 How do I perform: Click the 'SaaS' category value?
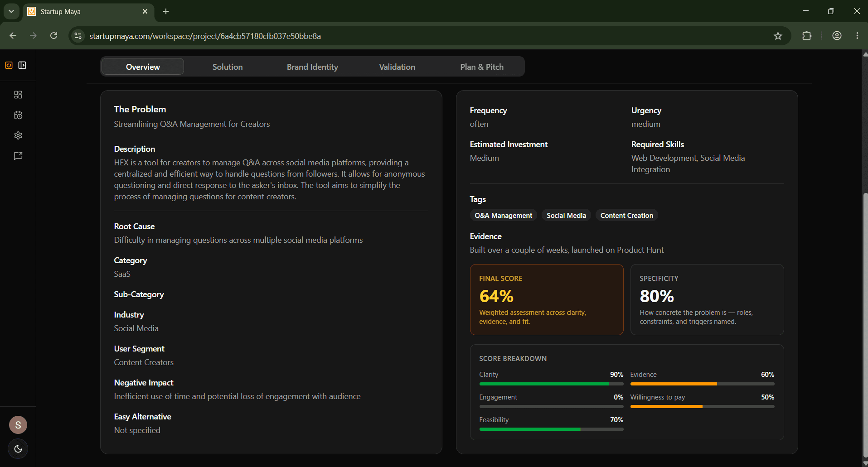[122, 274]
